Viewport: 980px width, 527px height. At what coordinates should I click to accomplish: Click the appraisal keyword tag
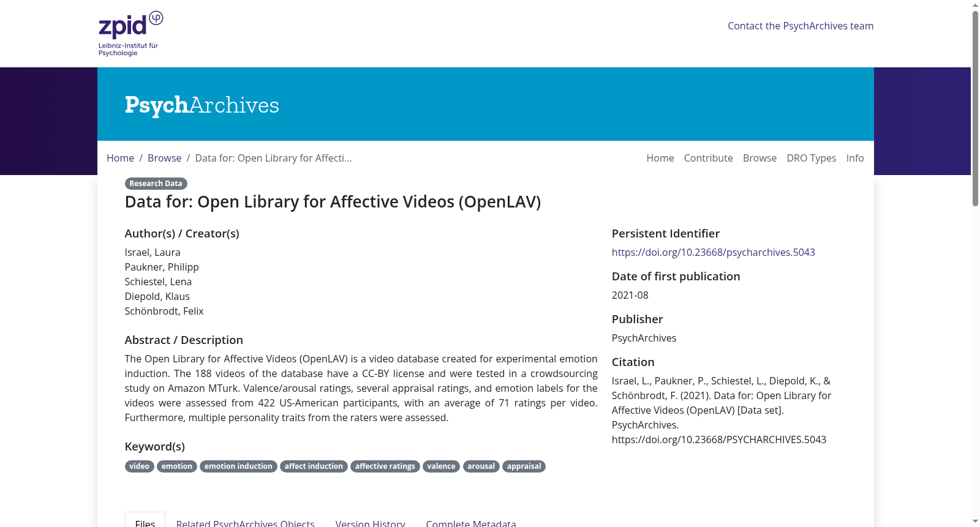[x=524, y=466]
